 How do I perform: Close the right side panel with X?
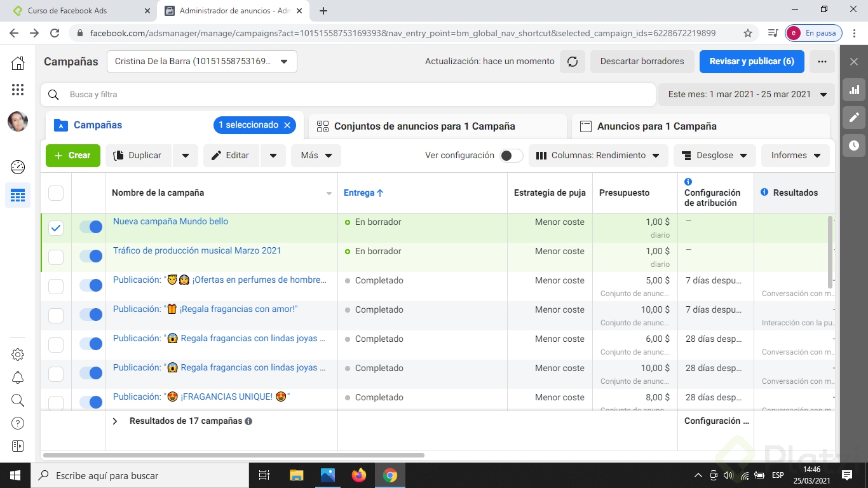coord(854,62)
